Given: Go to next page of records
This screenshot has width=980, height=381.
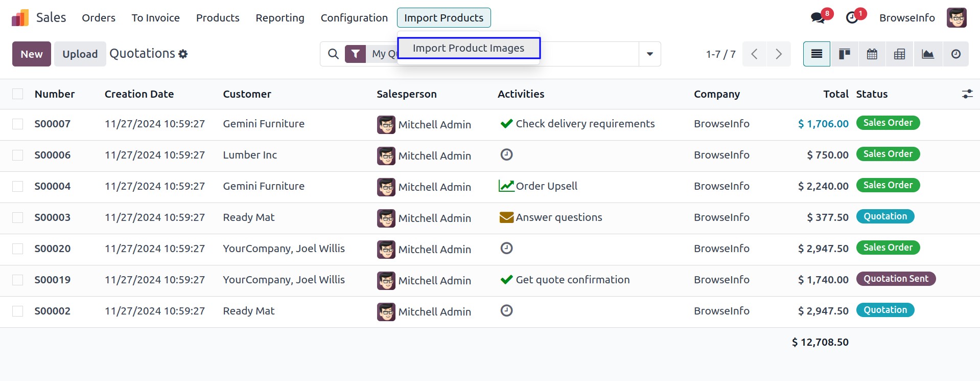Looking at the screenshot, I should click(x=778, y=54).
